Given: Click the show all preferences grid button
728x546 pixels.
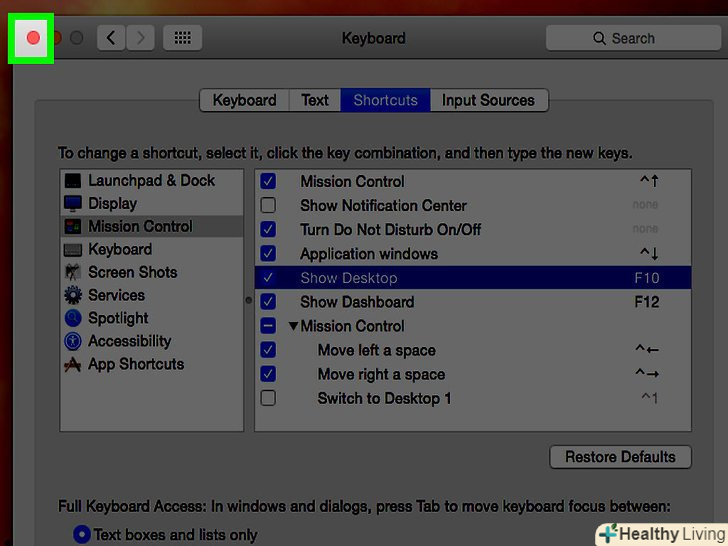Looking at the screenshot, I should point(182,38).
